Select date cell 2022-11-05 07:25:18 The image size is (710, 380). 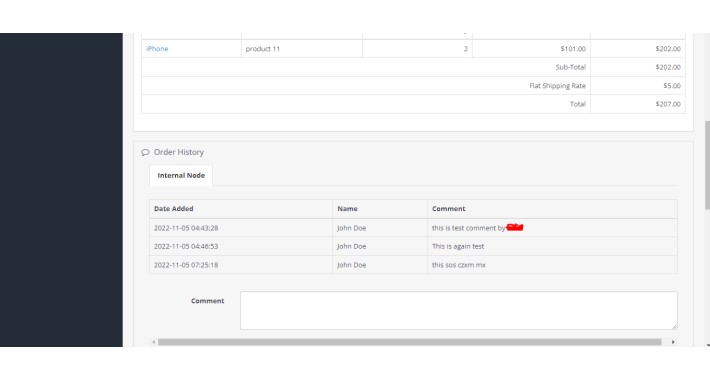point(186,265)
